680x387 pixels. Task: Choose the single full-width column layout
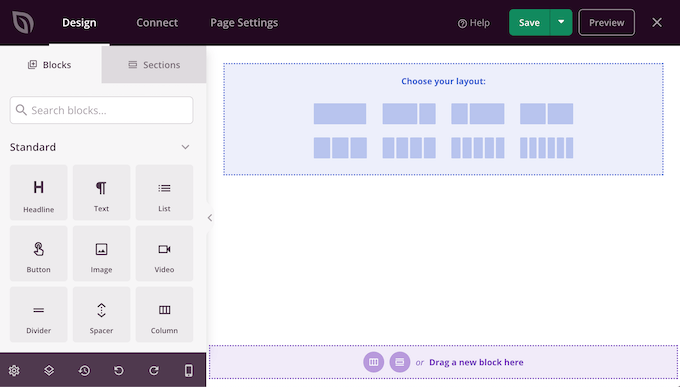(340, 114)
